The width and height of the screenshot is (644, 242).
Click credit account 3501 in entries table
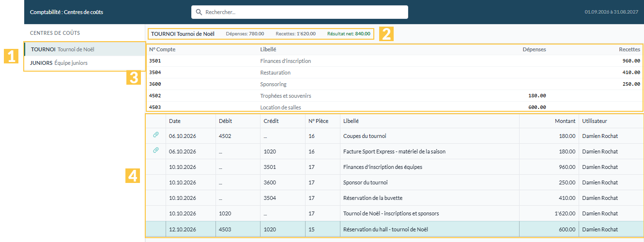click(x=270, y=167)
